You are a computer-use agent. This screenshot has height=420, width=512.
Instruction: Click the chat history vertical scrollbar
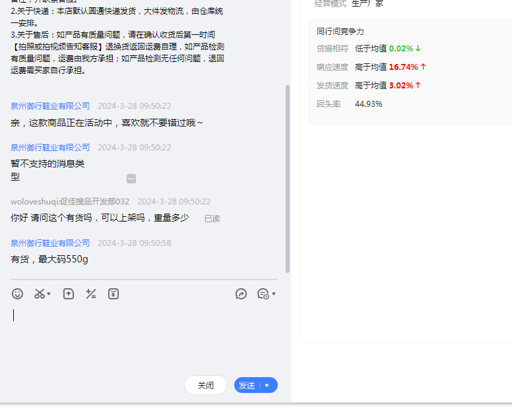pos(287,178)
